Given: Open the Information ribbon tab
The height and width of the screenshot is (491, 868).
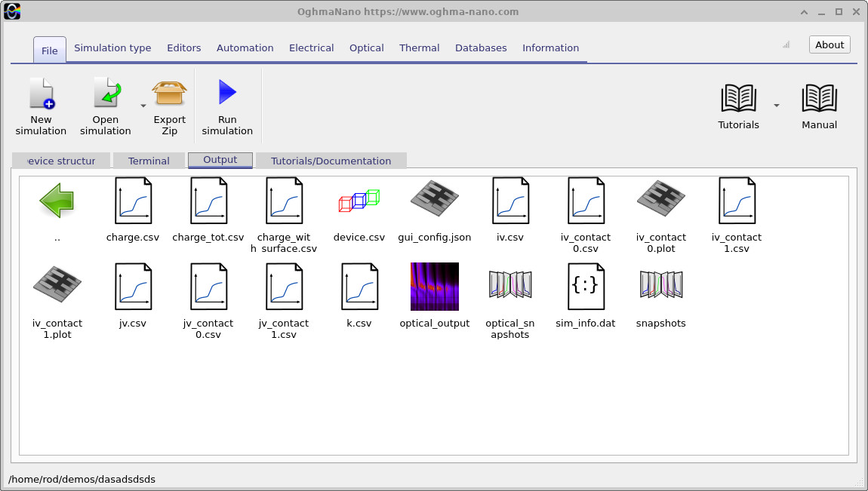Looking at the screenshot, I should [x=550, y=48].
